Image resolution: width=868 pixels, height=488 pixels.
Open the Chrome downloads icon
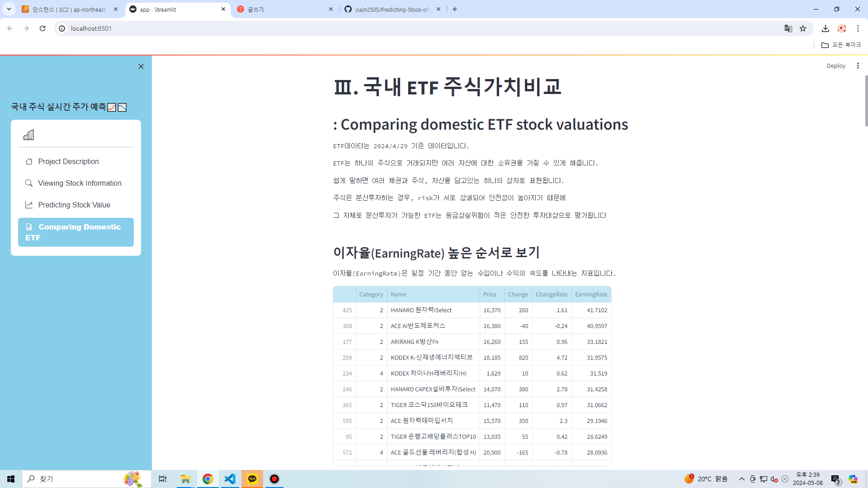click(x=825, y=28)
